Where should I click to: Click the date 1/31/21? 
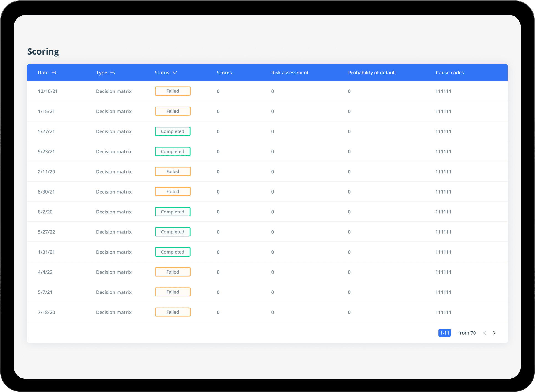point(46,252)
